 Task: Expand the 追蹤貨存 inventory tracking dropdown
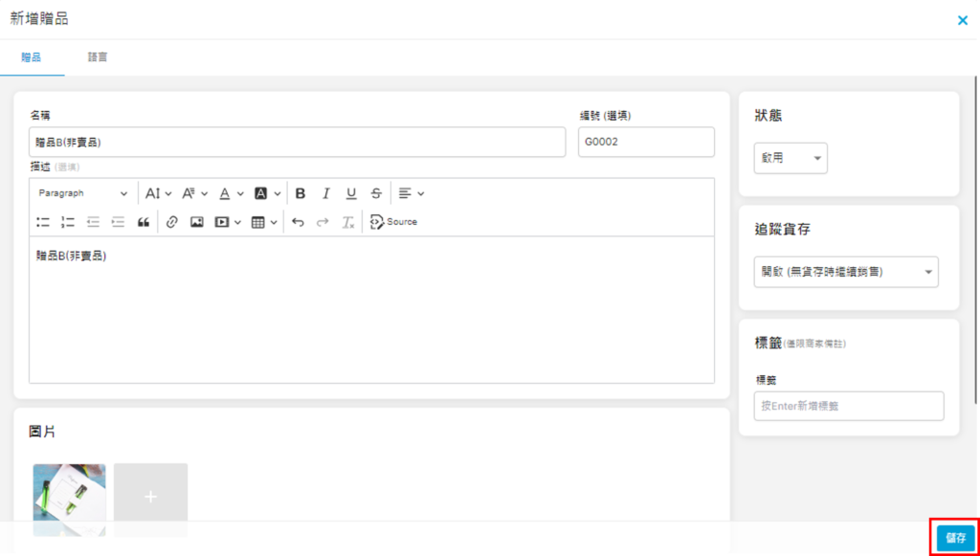tap(846, 272)
